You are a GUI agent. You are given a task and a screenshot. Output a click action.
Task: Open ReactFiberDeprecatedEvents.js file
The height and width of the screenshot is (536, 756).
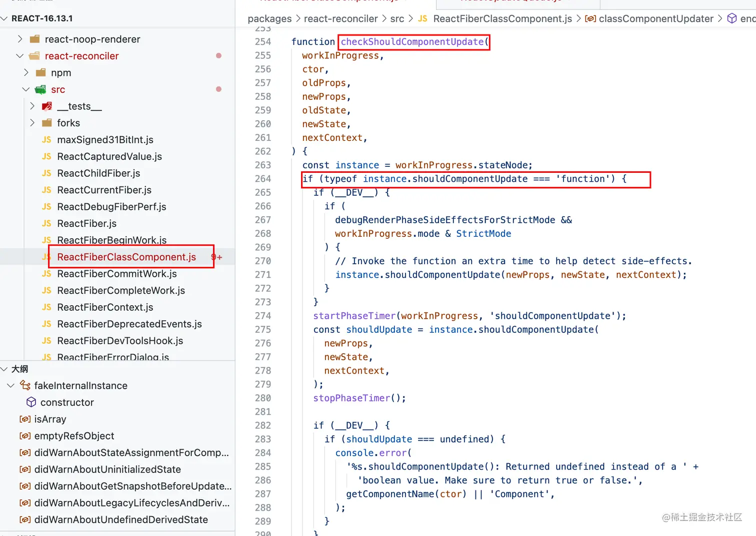[x=129, y=324]
